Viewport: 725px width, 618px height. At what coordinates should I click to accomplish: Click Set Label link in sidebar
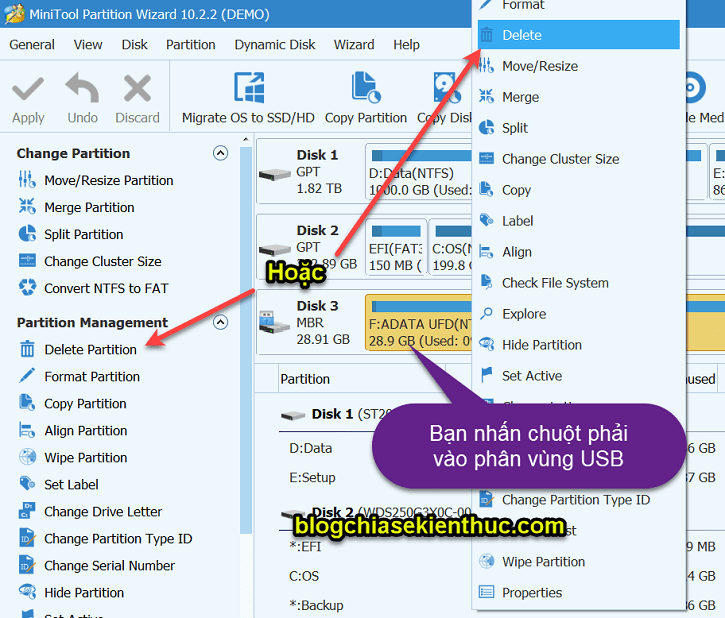click(x=71, y=484)
